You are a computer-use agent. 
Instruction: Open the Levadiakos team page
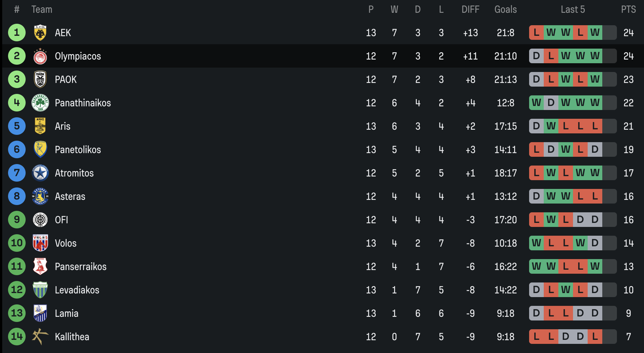click(x=77, y=290)
